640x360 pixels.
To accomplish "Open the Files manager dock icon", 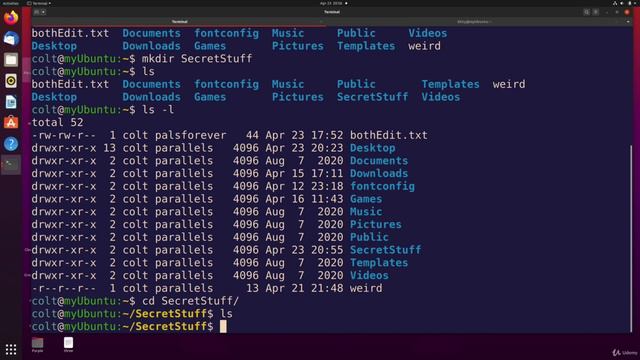I will click(11, 60).
